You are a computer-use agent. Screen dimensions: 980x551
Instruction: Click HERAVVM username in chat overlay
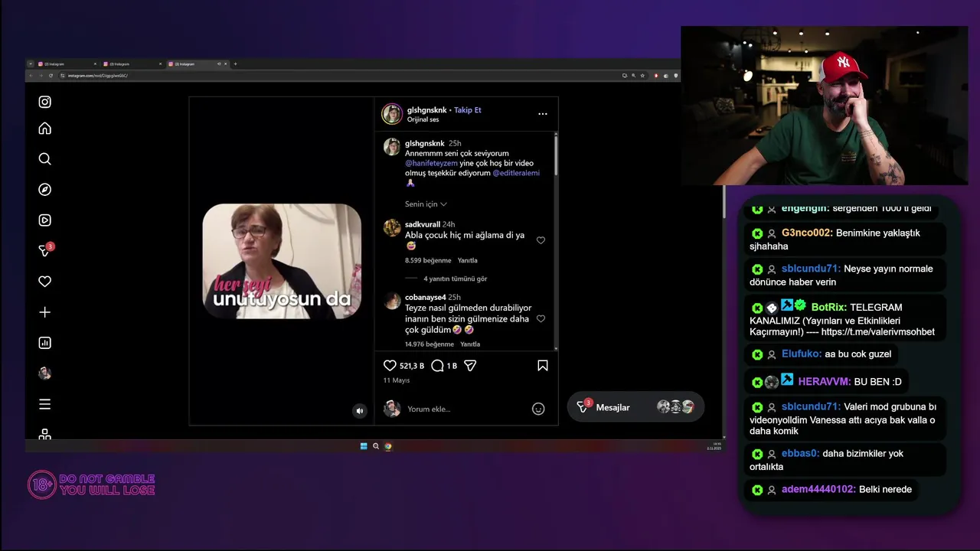pos(823,382)
